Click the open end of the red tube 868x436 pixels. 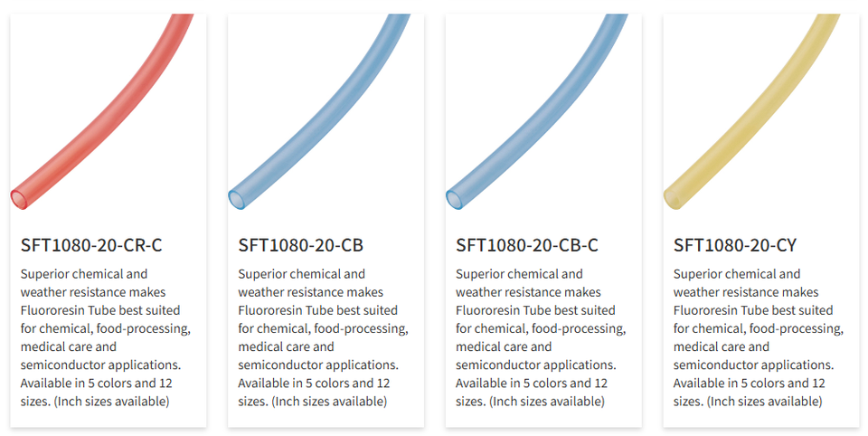coord(19,196)
